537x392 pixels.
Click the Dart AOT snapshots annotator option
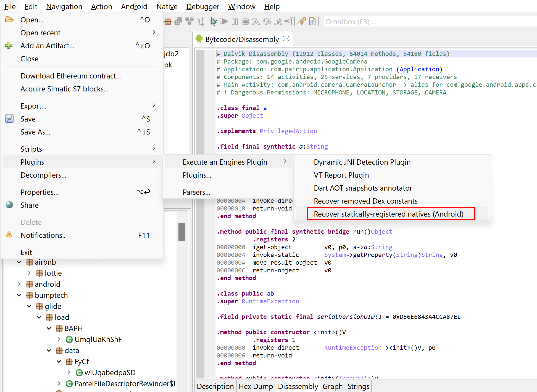[364, 188]
